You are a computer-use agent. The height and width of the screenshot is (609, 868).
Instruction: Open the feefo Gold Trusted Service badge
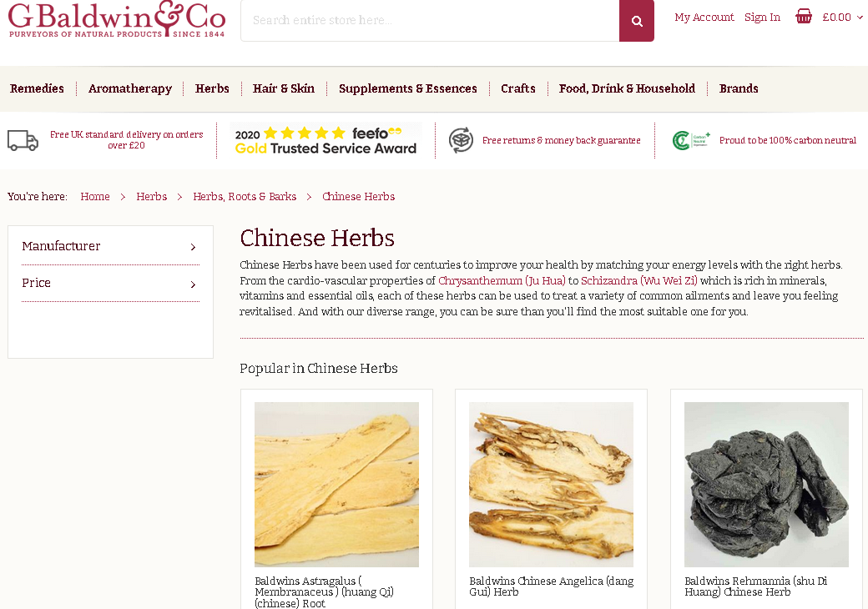(325, 140)
